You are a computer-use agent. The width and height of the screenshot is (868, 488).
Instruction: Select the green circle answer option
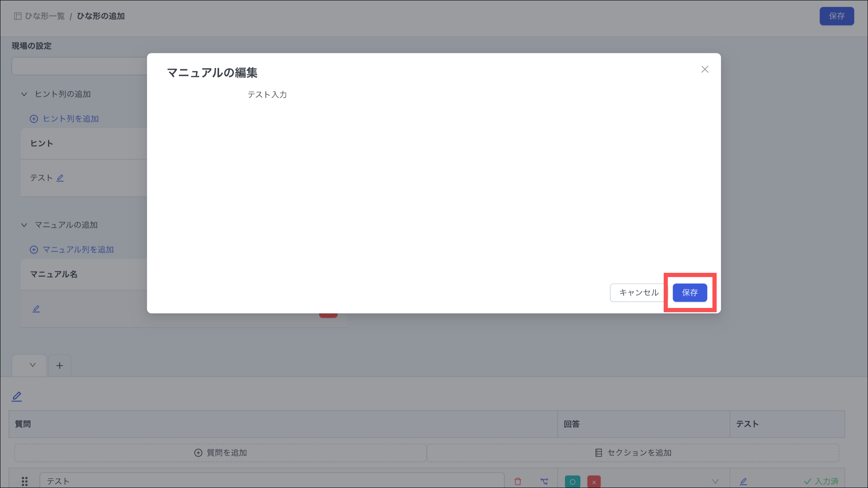click(573, 482)
